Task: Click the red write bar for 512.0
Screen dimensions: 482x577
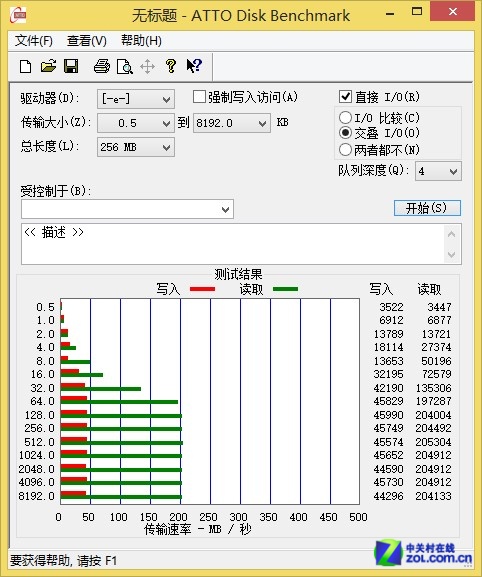Action: coord(74,439)
